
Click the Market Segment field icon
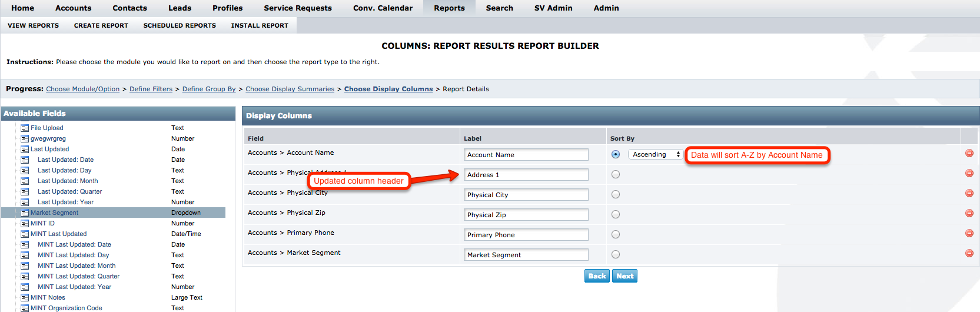point(25,213)
